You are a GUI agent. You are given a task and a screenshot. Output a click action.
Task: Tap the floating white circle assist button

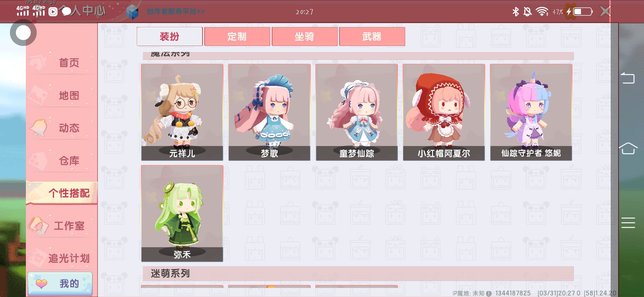(23, 33)
